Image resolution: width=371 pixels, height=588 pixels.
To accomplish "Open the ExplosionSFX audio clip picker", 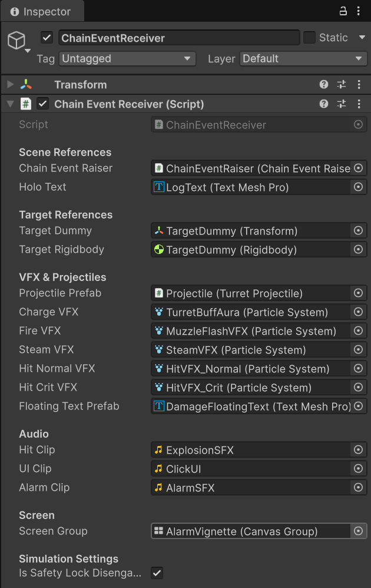I will coord(358,450).
